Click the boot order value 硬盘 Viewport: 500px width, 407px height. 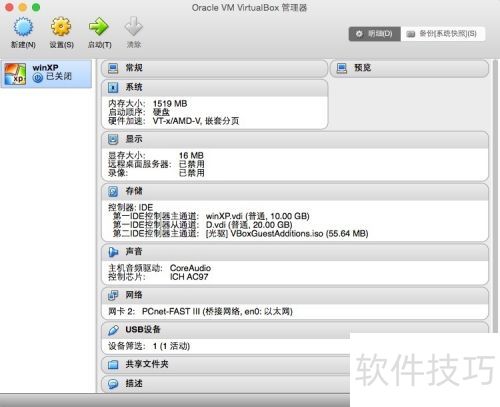[x=161, y=112]
